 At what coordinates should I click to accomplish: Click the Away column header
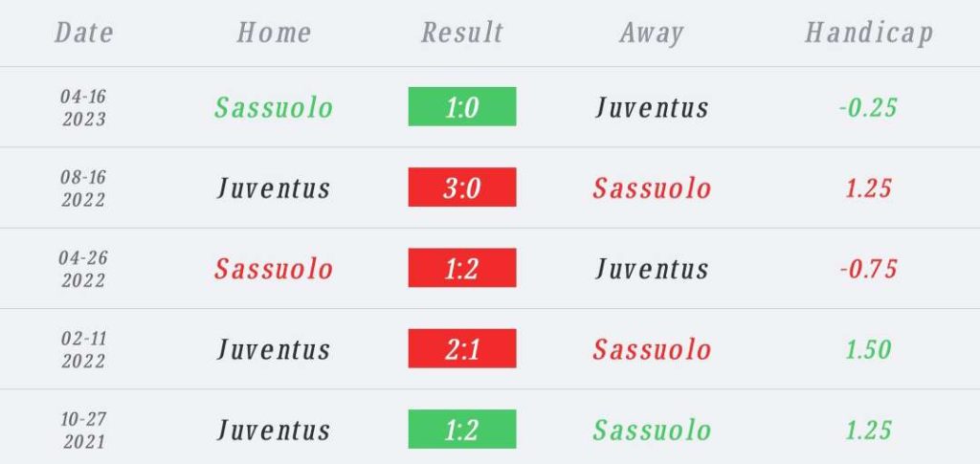(x=652, y=33)
